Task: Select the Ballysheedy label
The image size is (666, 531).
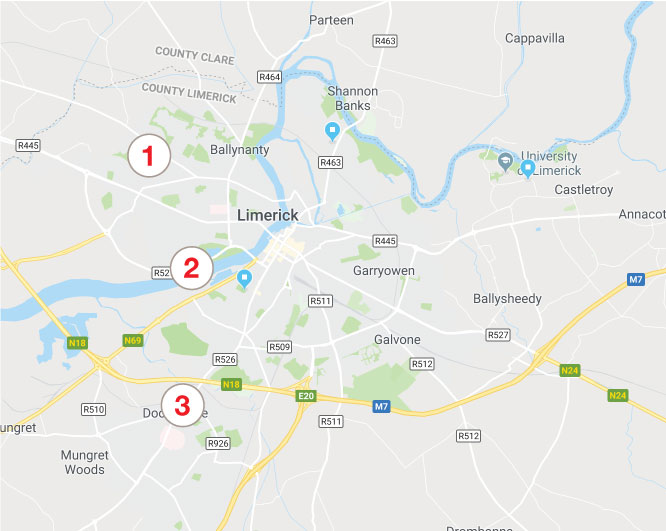Action: point(507,299)
